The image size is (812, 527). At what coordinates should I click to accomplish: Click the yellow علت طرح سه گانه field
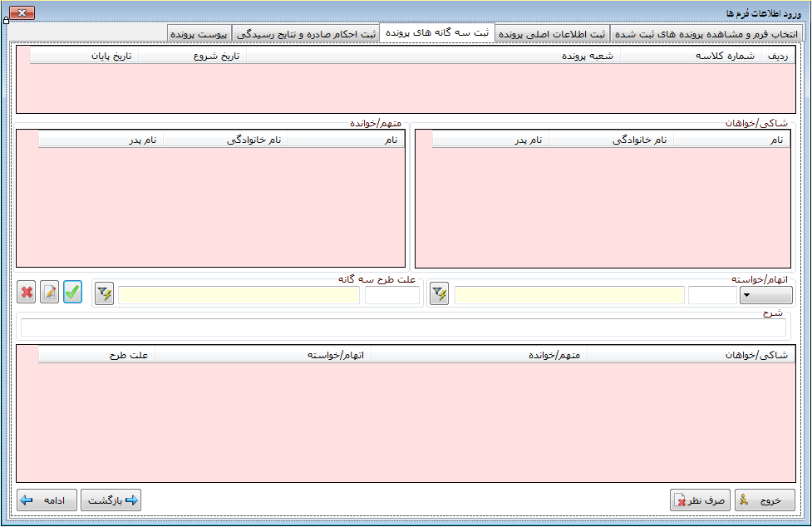point(239,295)
